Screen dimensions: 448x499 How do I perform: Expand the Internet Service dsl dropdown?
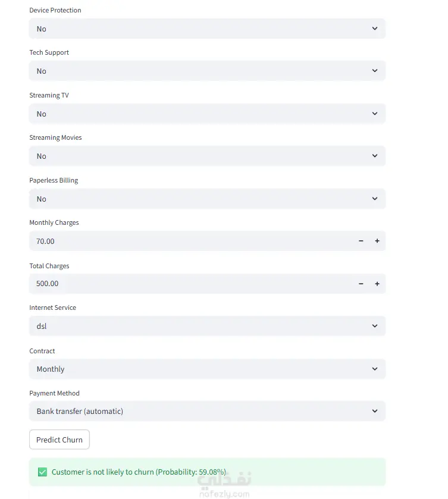(x=207, y=326)
